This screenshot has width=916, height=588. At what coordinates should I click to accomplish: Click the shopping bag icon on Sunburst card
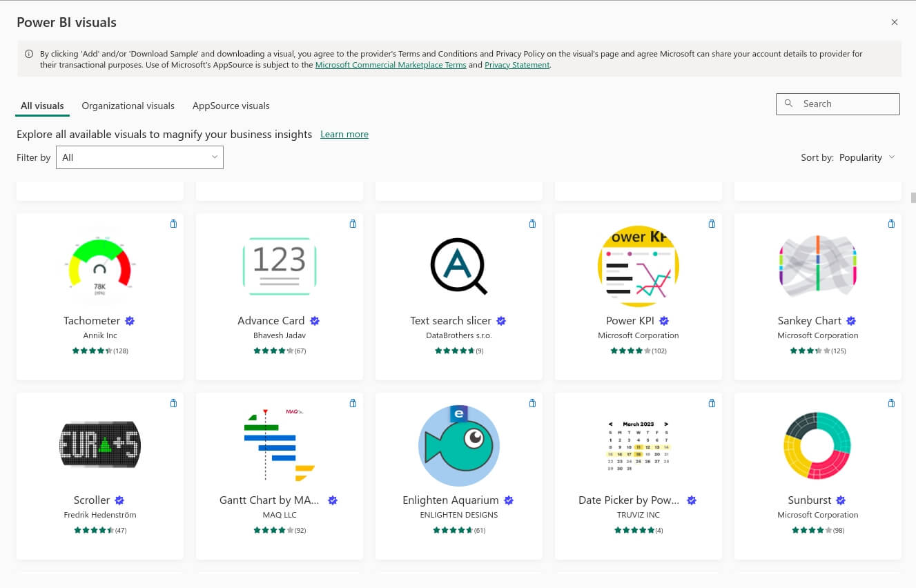click(891, 403)
